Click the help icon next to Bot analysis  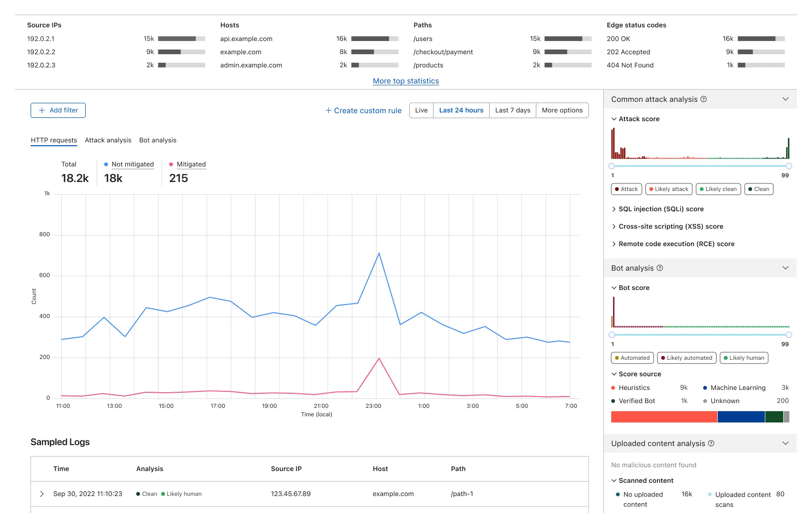coord(660,268)
